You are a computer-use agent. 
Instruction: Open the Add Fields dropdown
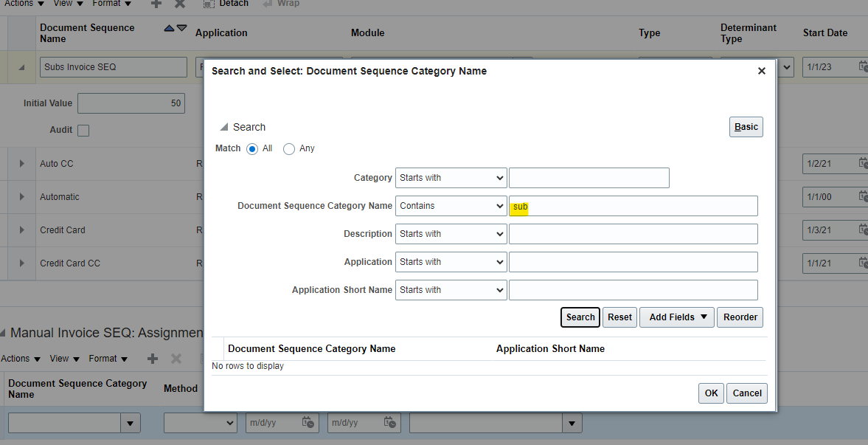tap(676, 317)
